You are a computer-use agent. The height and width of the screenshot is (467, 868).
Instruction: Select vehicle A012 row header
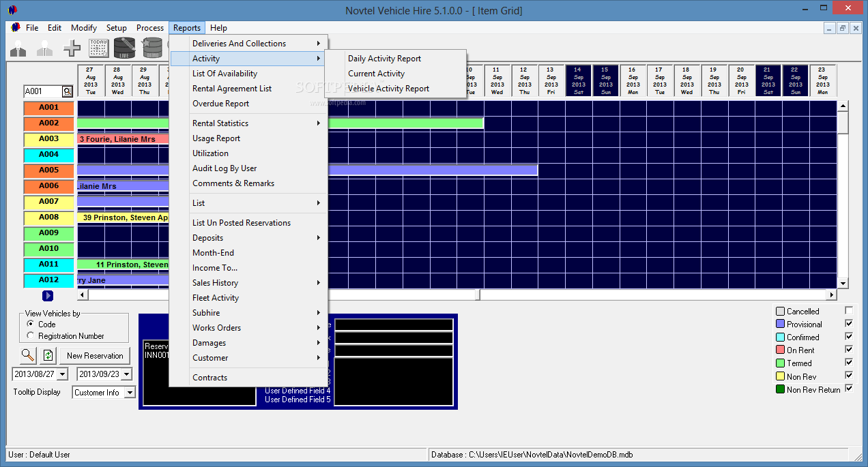(48, 280)
